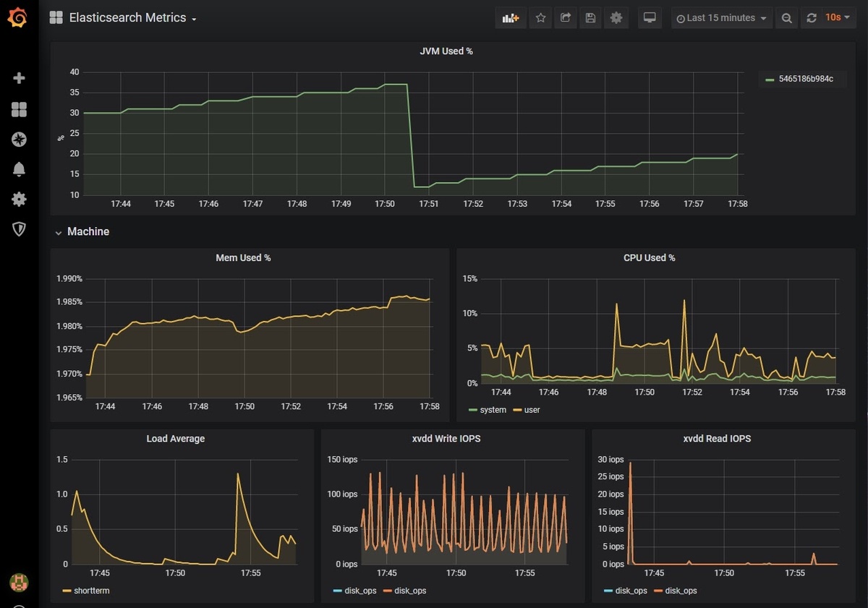The height and width of the screenshot is (608, 868).
Task: Click the dashboard grid icon beside title
Action: [56, 18]
